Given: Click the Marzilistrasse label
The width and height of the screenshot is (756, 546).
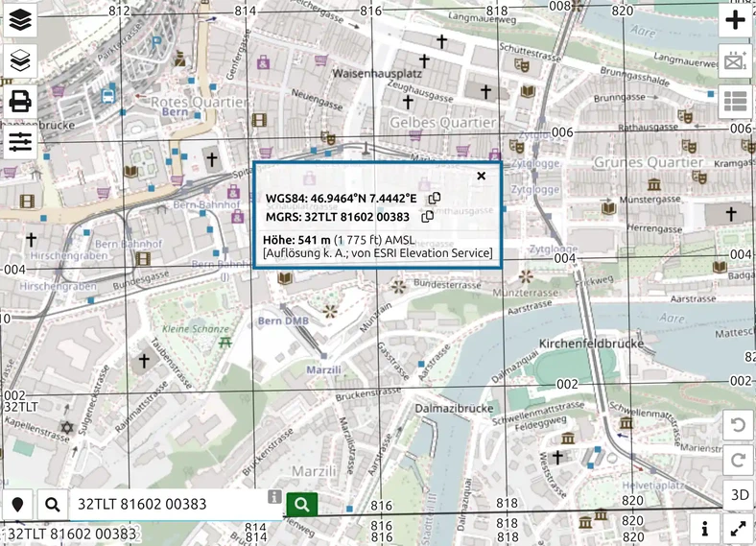Looking at the screenshot, I should tap(347, 444).
